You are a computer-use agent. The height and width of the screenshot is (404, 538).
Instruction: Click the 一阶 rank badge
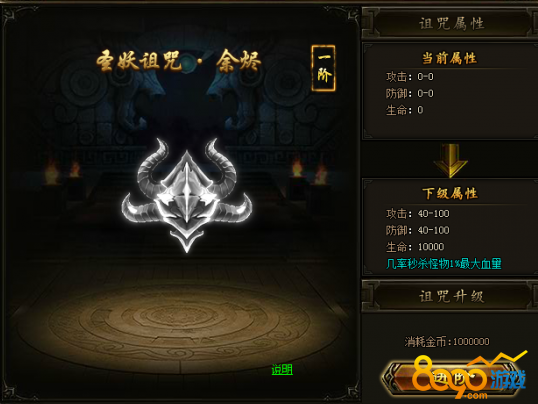(x=324, y=68)
